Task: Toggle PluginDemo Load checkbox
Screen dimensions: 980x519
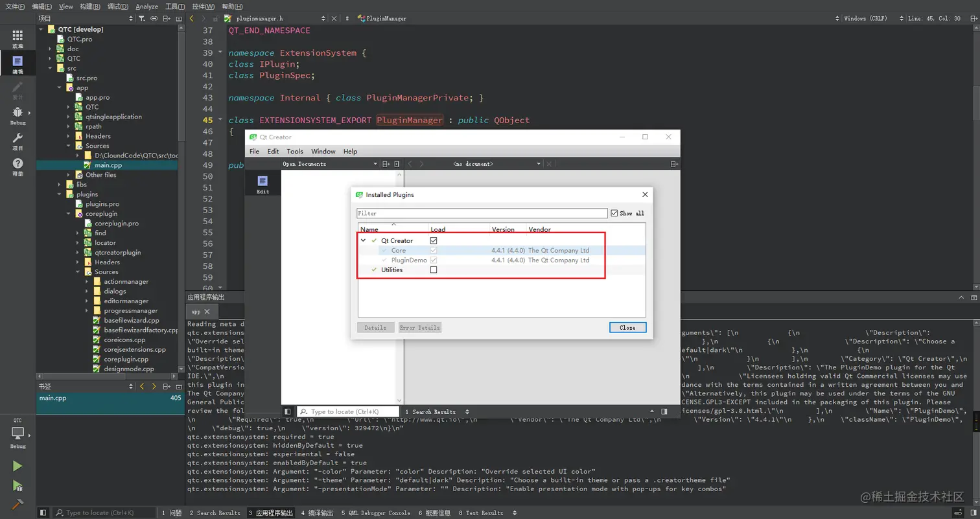Action: [434, 260]
